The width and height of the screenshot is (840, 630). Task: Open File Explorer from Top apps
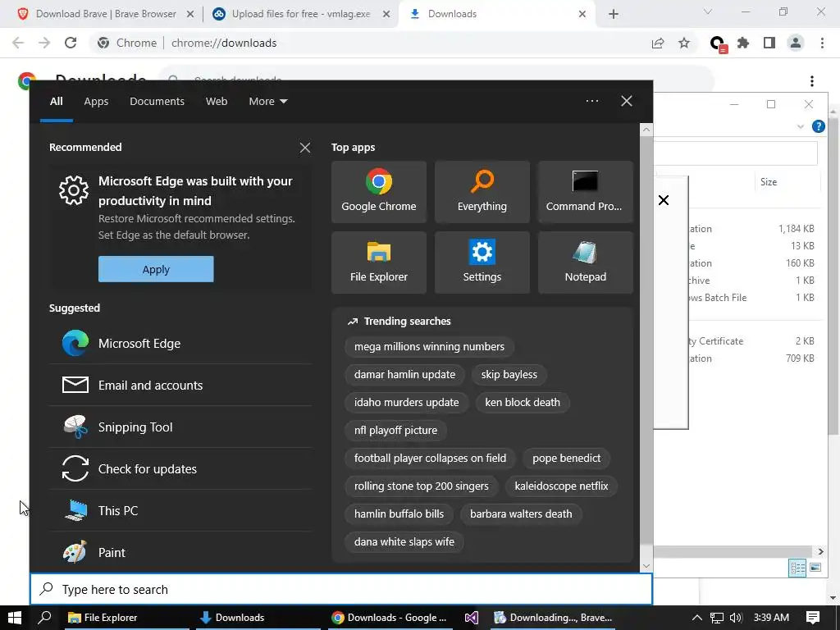coord(379,262)
